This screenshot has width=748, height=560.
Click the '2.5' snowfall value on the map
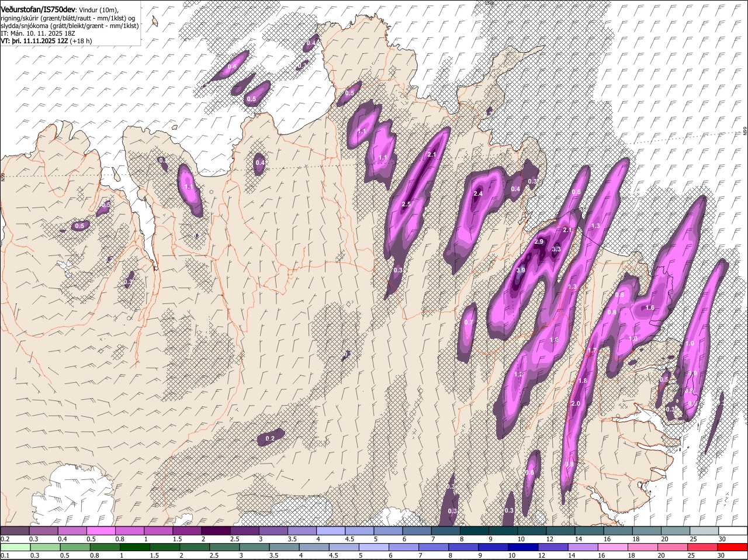[407, 204]
